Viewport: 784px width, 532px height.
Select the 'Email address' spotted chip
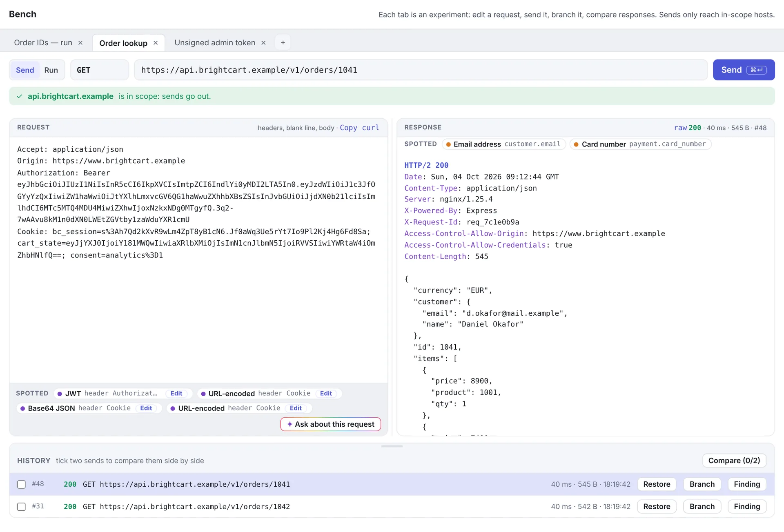tap(504, 144)
